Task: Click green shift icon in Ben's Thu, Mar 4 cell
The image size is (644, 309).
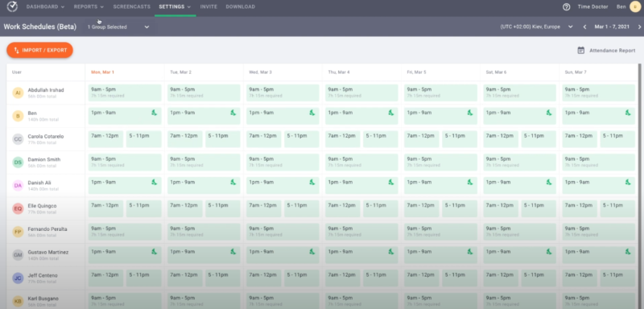Action: [x=391, y=113]
